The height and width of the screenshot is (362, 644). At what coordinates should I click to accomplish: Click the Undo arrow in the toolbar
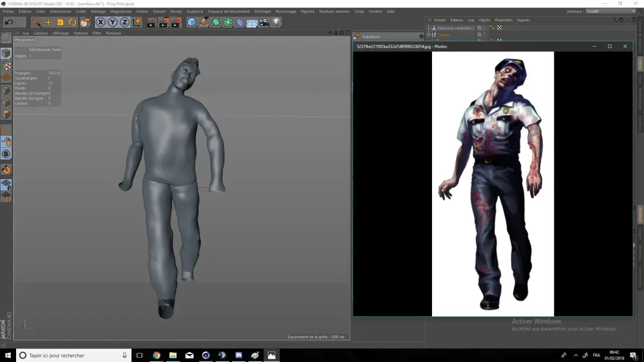pyautogui.click(x=9, y=22)
